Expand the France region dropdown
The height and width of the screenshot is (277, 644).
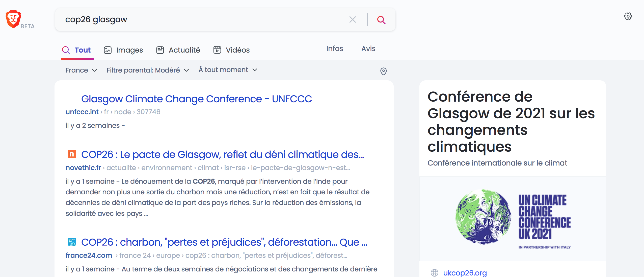pos(81,70)
